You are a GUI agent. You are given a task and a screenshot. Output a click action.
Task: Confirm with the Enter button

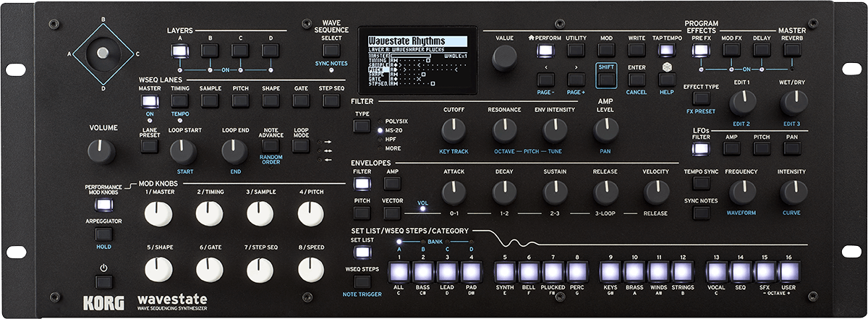637,80
